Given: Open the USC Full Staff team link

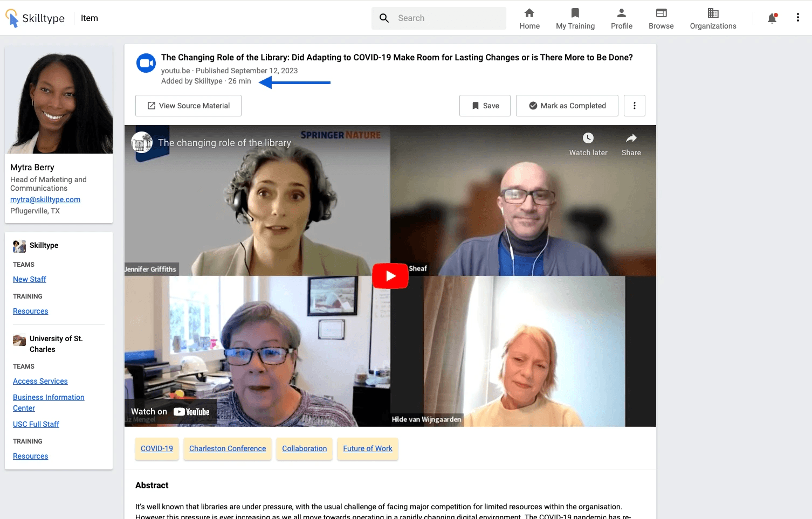Looking at the screenshot, I should [36, 424].
